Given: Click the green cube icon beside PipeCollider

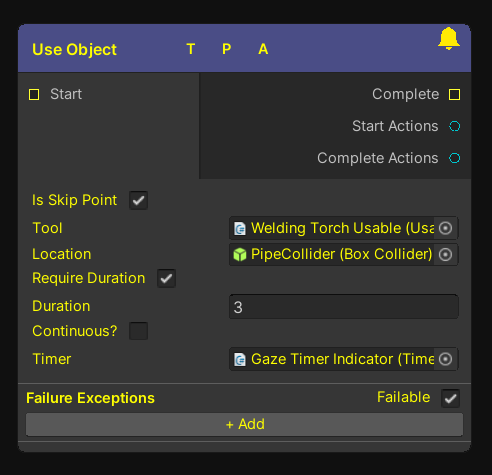Looking at the screenshot, I should (240, 255).
